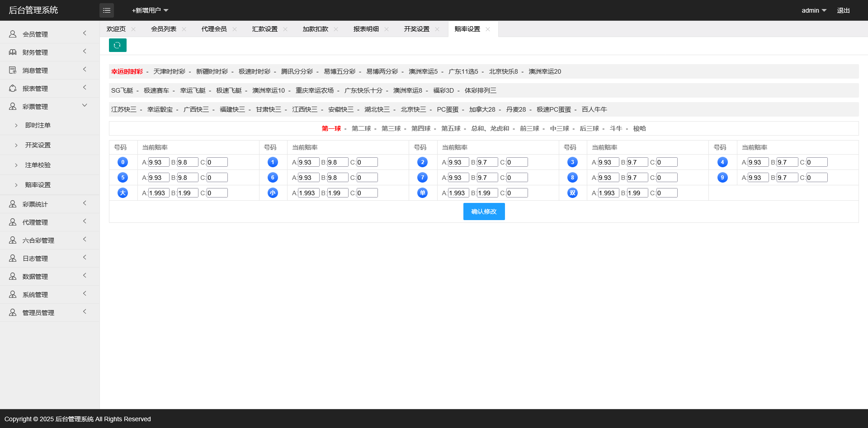Expand the 会员管理 menu chevron
The height and width of the screenshot is (428, 868).
[x=85, y=33]
